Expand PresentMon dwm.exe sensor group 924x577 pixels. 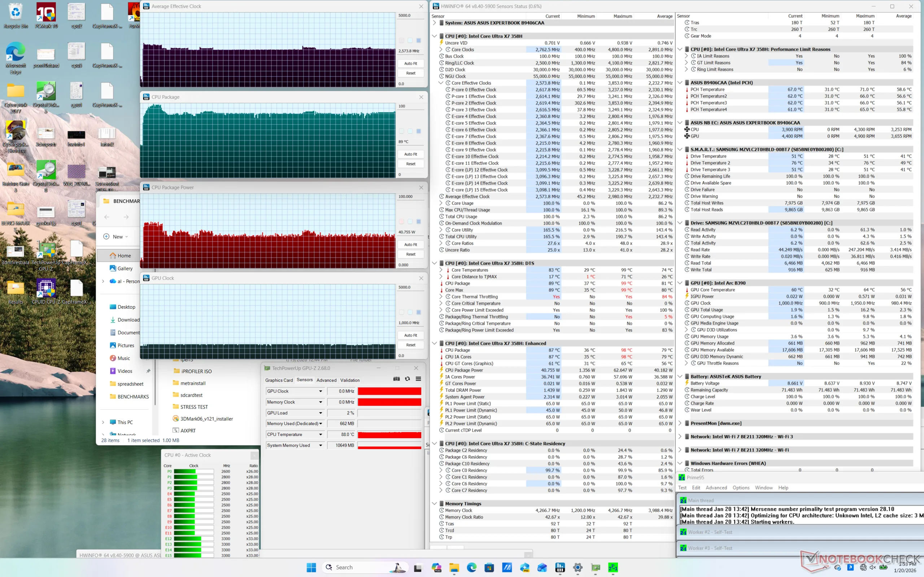point(680,423)
